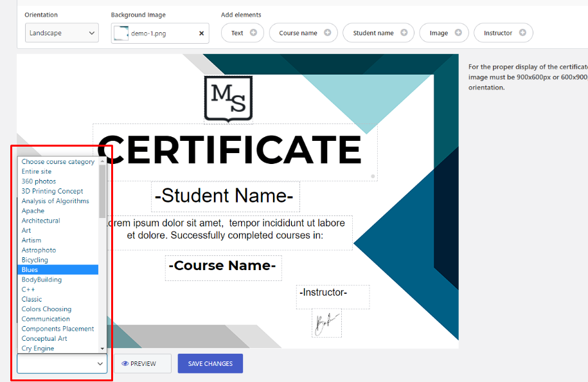588x382 pixels.
Task: Select 'Communication' category
Action: (x=58, y=319)
